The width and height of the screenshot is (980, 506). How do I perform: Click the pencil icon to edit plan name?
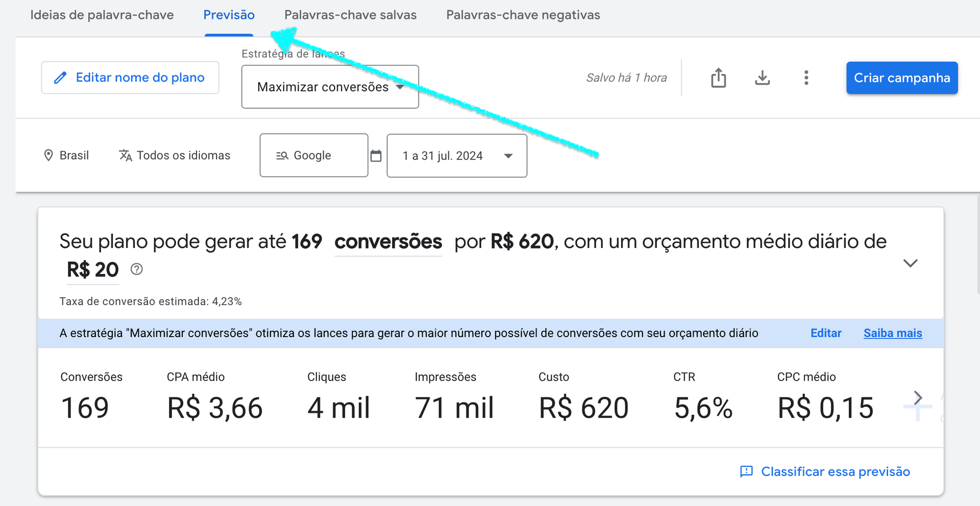[61, 78]
